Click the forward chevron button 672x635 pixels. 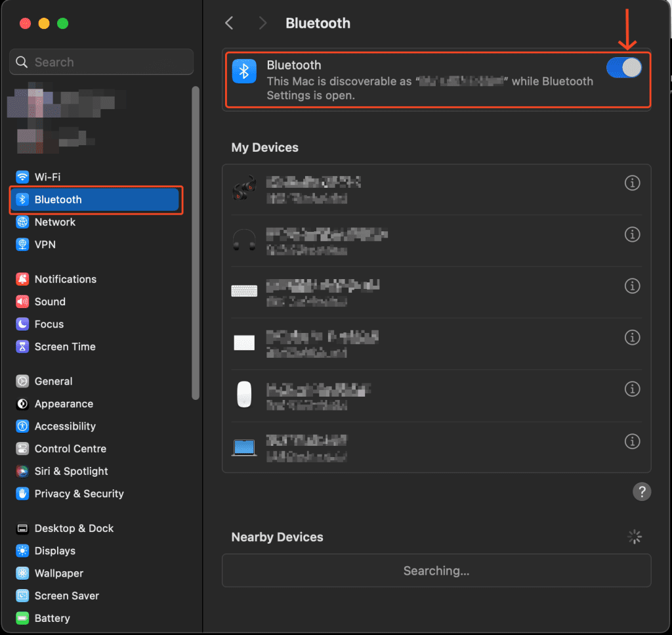point(263,24)
